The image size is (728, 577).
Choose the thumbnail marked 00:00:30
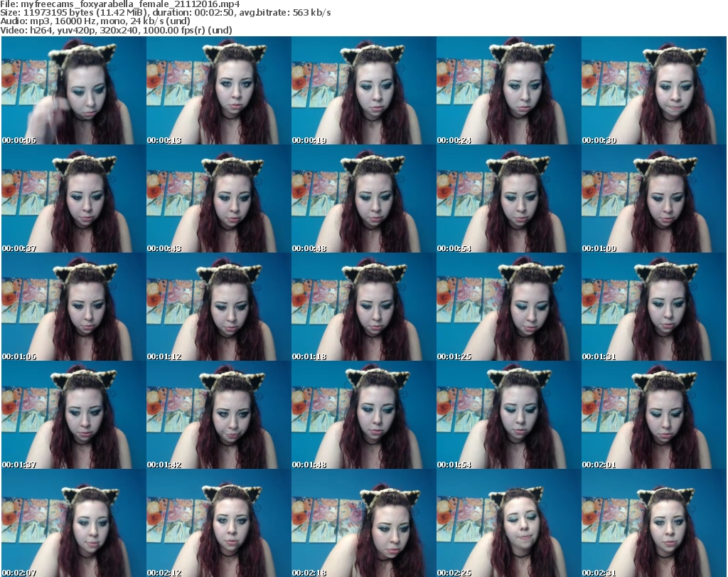pyautogui.click(x=654, y=90)
